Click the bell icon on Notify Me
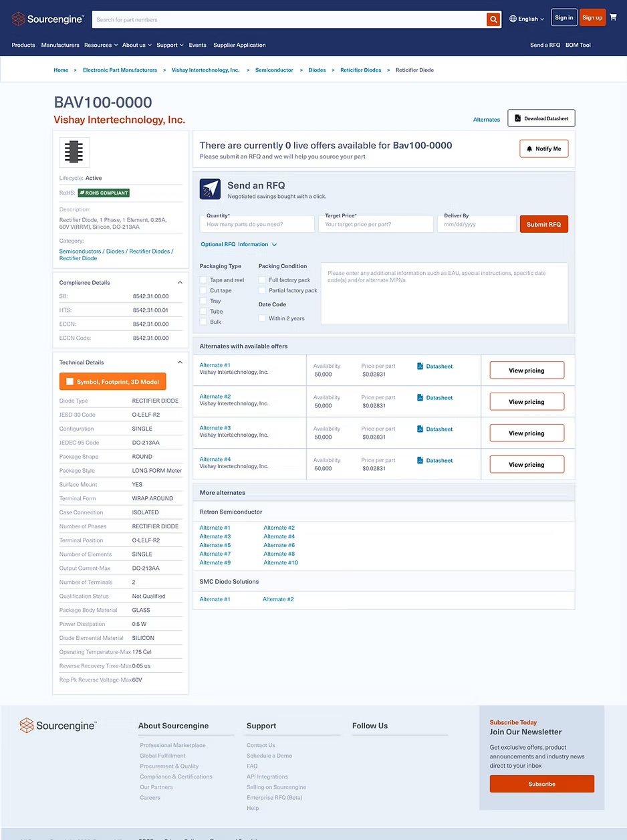This screenshot has width=627, height=840. [529, 148]
